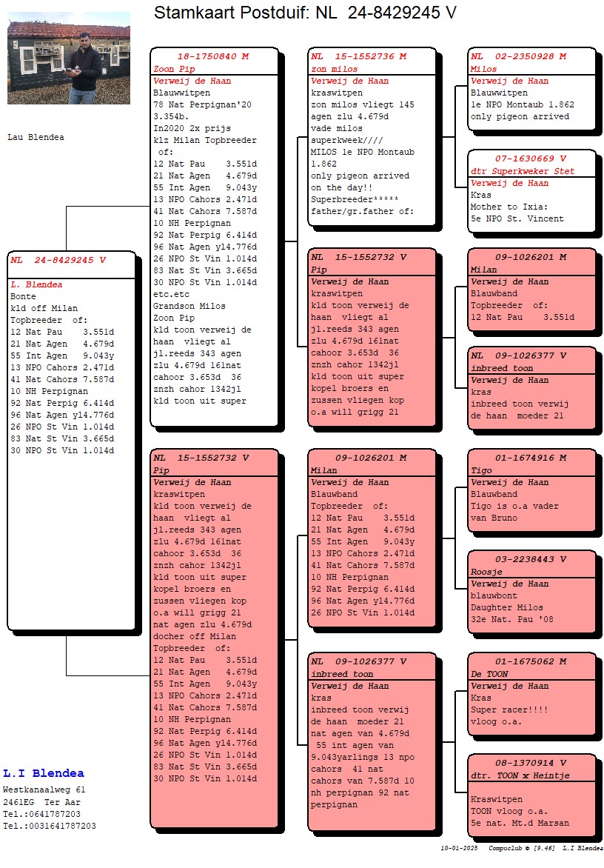
Task: Select the "Zoon Pip" pigeon name
Action: pos(174,69)
